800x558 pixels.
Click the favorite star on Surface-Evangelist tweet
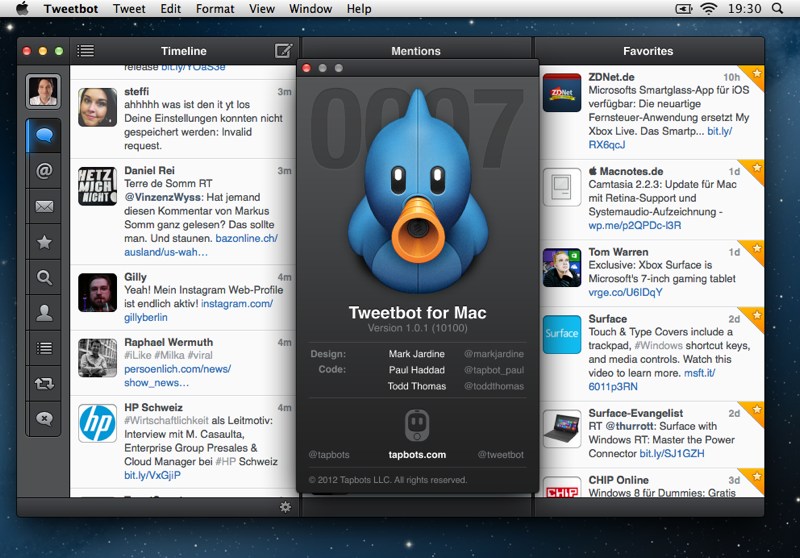757,410
